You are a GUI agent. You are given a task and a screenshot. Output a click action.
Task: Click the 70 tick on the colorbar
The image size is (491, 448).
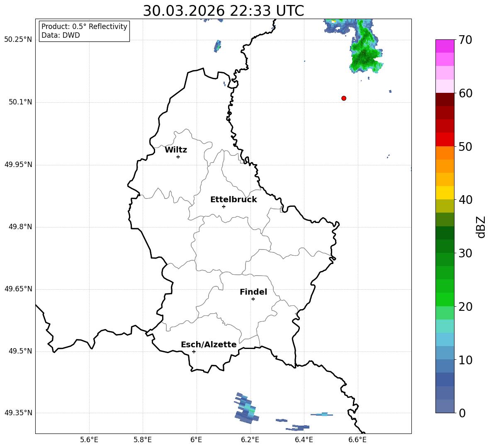(465, 40)
